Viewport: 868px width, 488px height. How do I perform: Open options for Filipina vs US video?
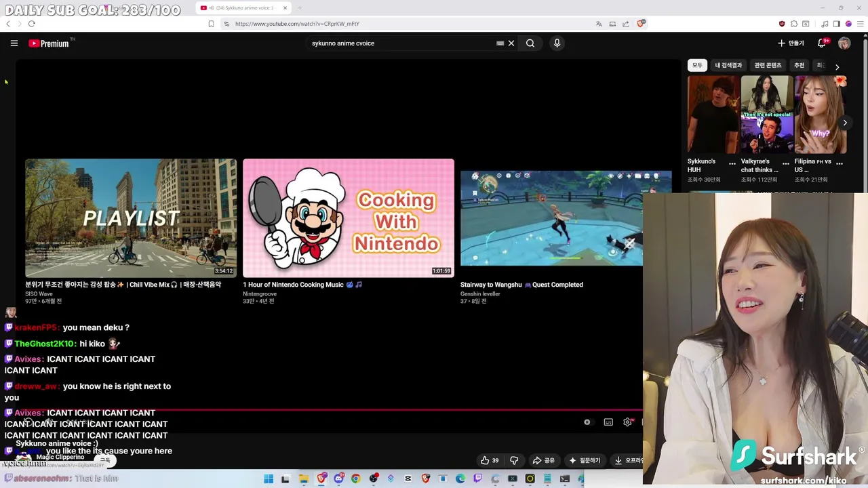pos(839,163)
